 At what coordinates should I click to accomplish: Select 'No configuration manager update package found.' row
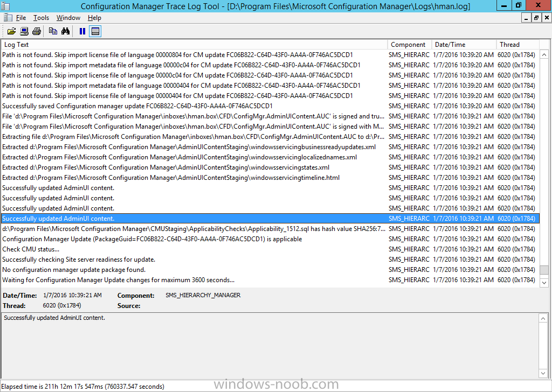click(270, 270)
